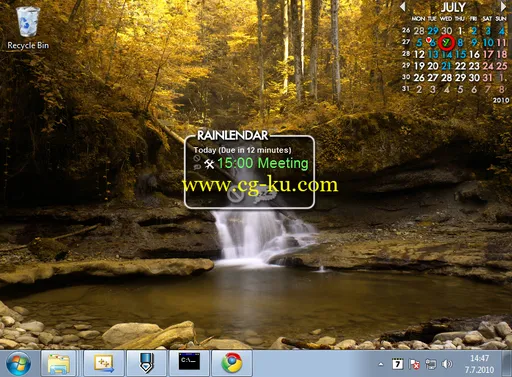Select day 10 in the July calendar
This screenshot has width=512, height=377.
[x=488, y=43]
